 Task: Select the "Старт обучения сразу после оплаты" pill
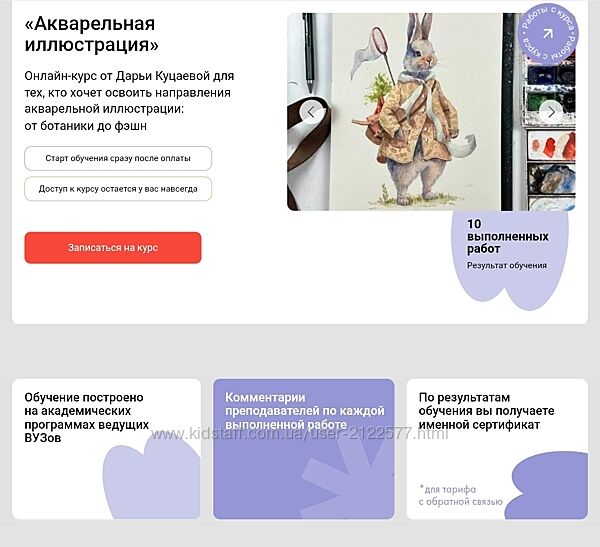[x=118, y=158]
